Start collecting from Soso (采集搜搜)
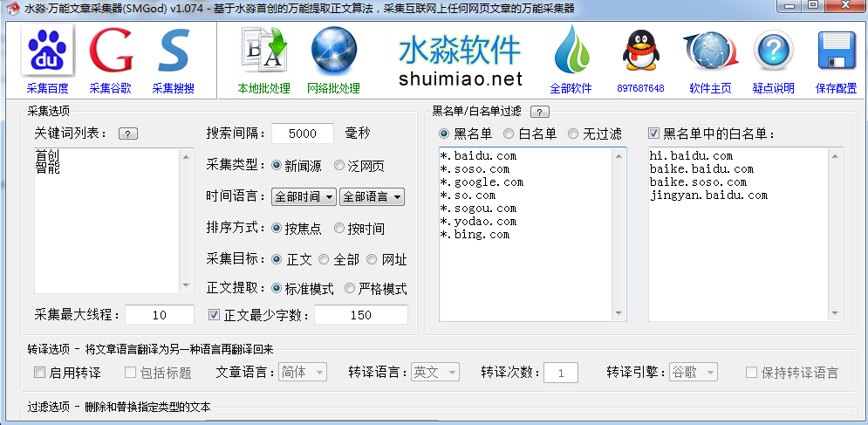This screenshot has height=425, width=868. [x=174, y=60]
